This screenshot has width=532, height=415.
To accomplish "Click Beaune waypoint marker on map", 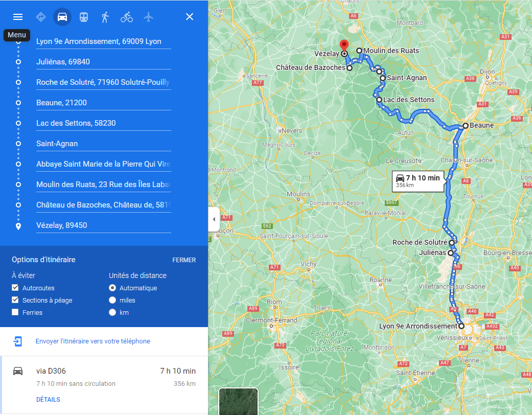I will coord(466,126).
